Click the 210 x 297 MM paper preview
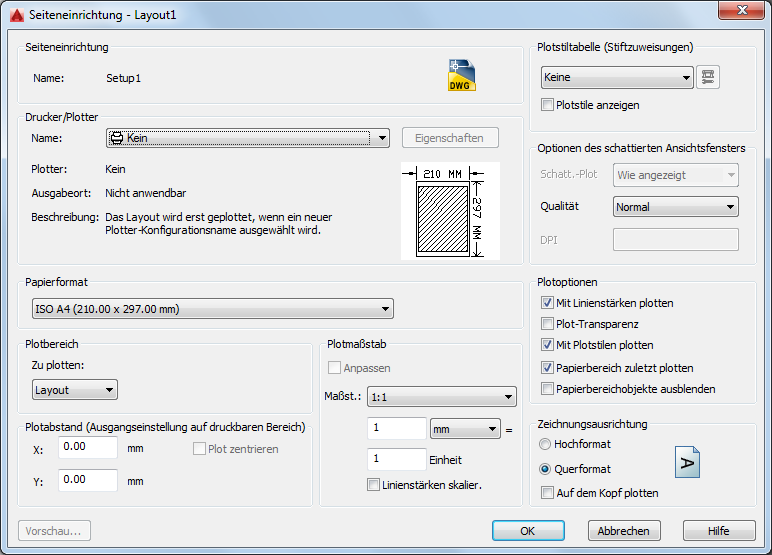 tap(450, 211)
